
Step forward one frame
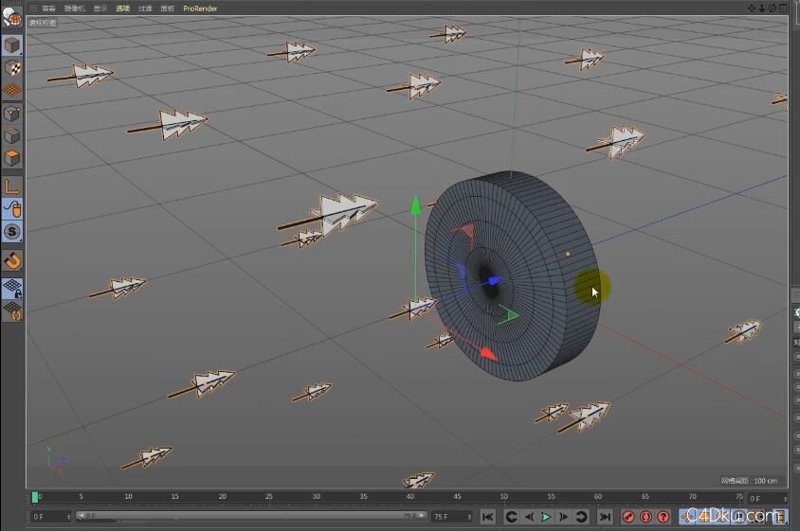point(563,517)
